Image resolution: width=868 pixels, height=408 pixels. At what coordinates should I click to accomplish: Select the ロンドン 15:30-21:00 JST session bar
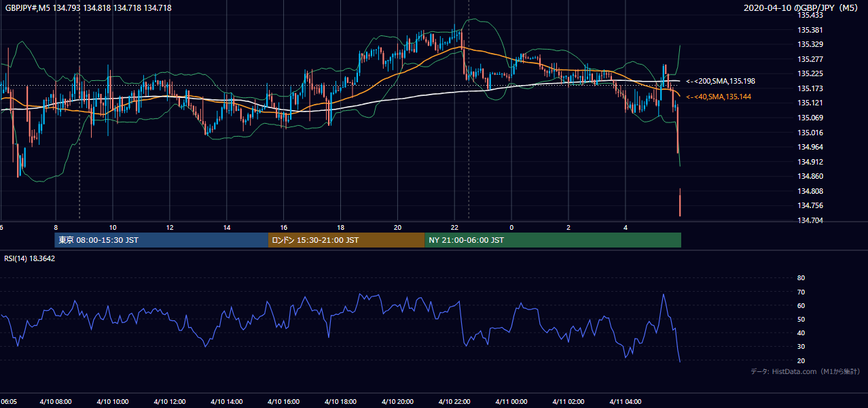[x=346, y=240]
